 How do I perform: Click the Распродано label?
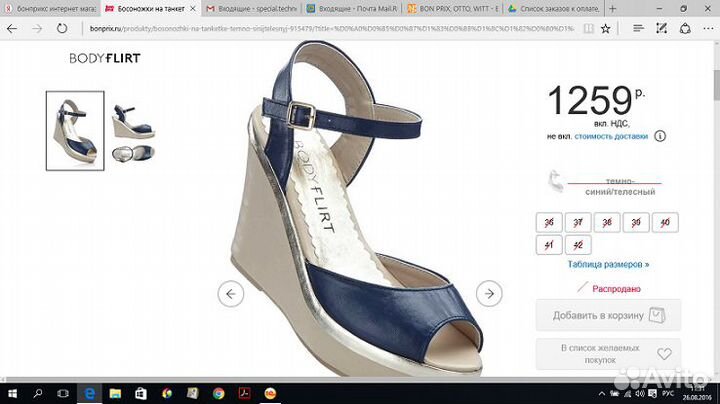click(616, 289)
